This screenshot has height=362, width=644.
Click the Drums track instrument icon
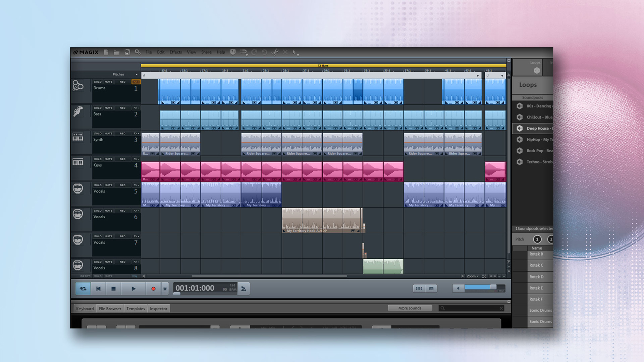tap(78, 86)
